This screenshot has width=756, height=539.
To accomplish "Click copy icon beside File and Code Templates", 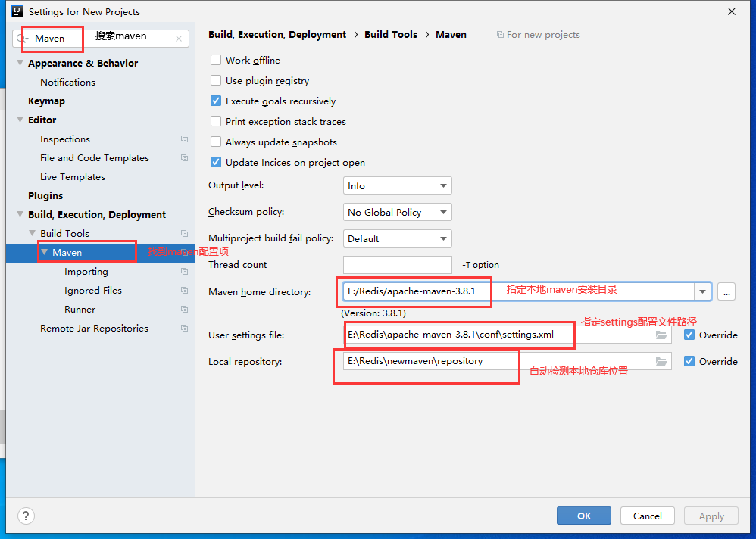I will [184, 158].
